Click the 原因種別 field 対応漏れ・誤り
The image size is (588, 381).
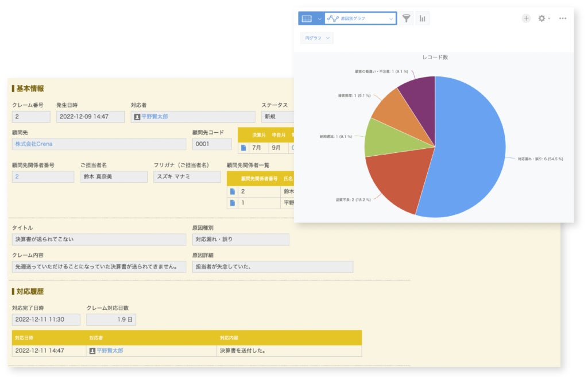(241, 239)
